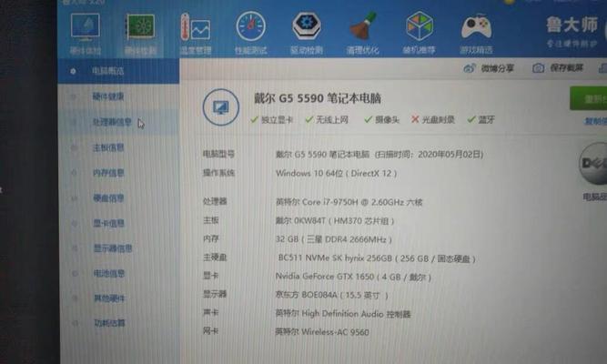Click the BC511 NVMe SK hynix disk value

(377, 258)
